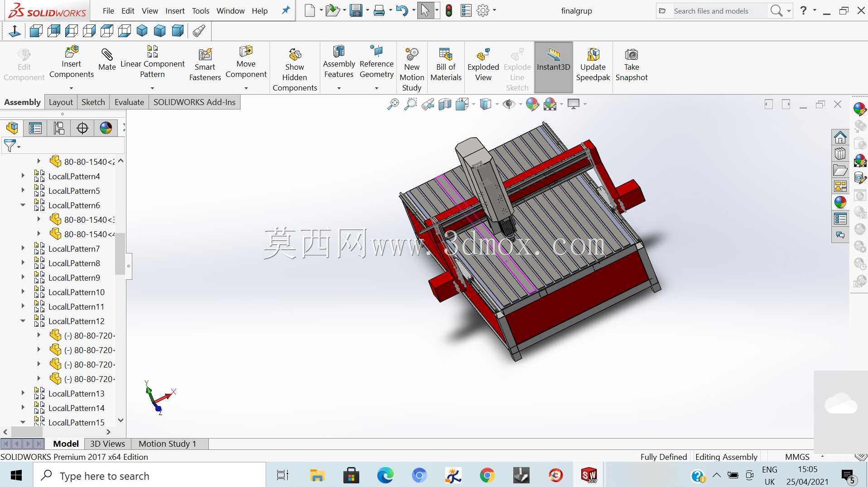Collapse LocalPattern6 tree node
This screenshot has width=868, height=487.
[23, 205]
